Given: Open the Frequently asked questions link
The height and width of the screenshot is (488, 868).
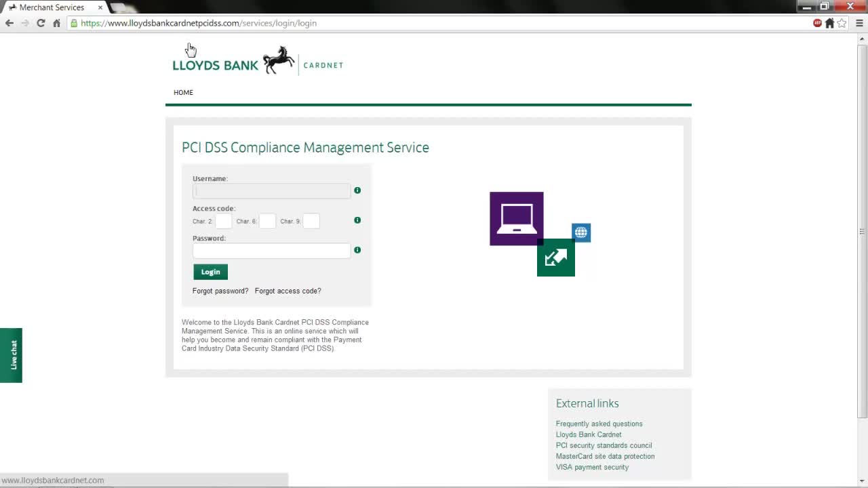Looking at the screenshot, I should [x=599, y=424].
